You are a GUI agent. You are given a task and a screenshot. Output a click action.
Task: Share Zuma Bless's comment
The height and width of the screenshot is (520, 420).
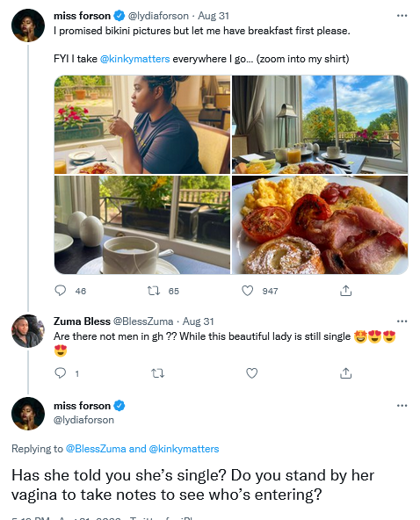[345, 373]
